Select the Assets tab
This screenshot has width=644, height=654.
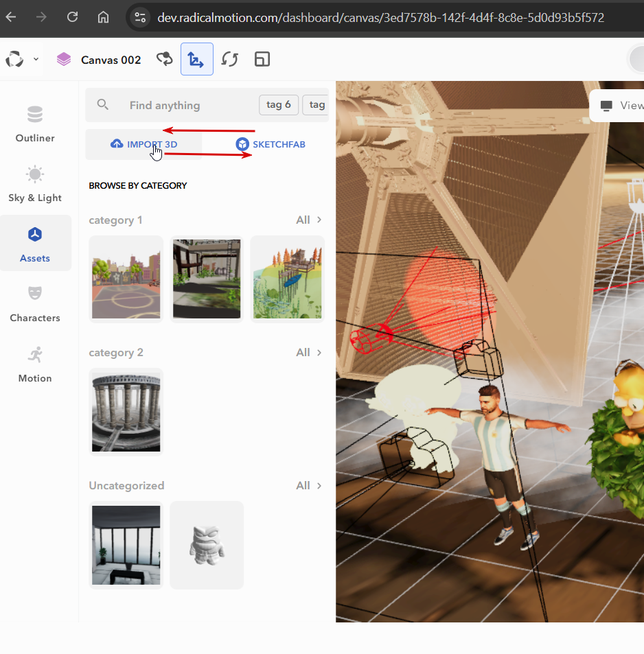[x=35, y=244]
